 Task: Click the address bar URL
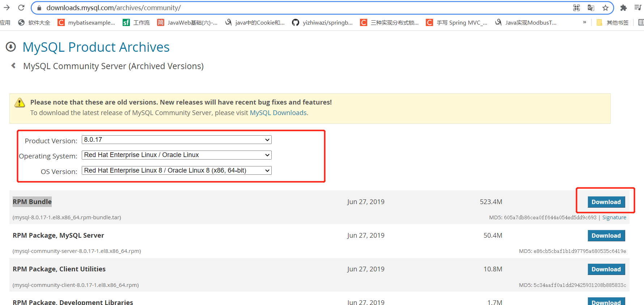click(x=114, y=8)
